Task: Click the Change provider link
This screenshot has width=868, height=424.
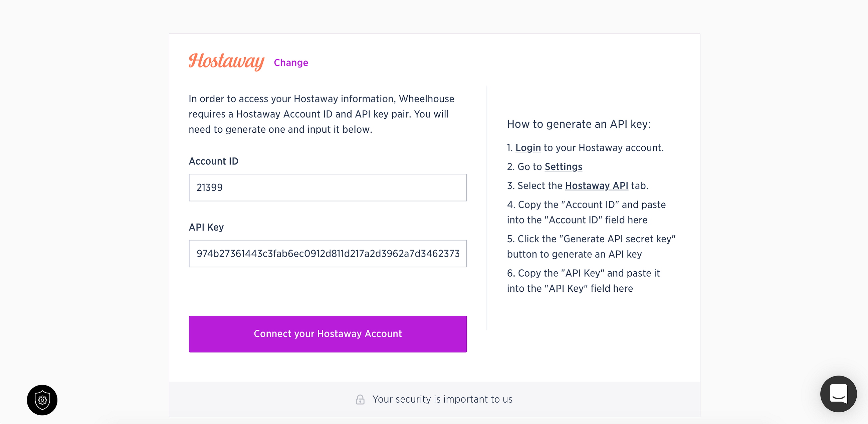Action: coord(291,63)
